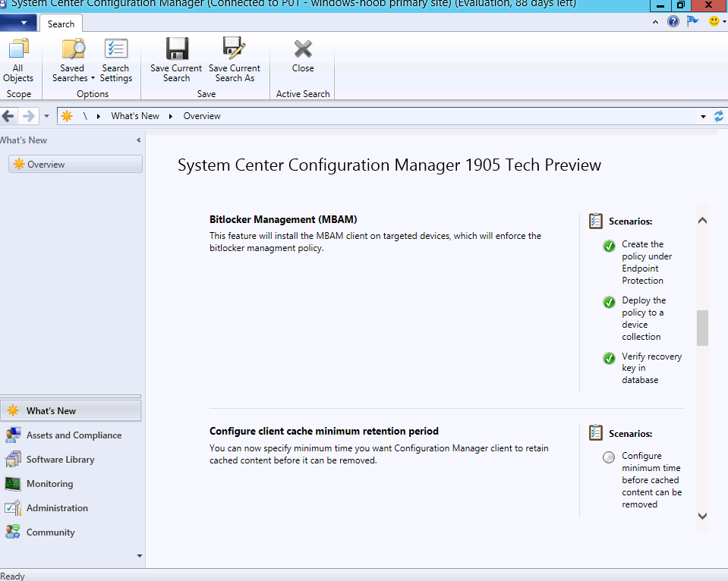728x581 pixels.
Task: Click the smiley feedback icon
Action: coord(714,21)
